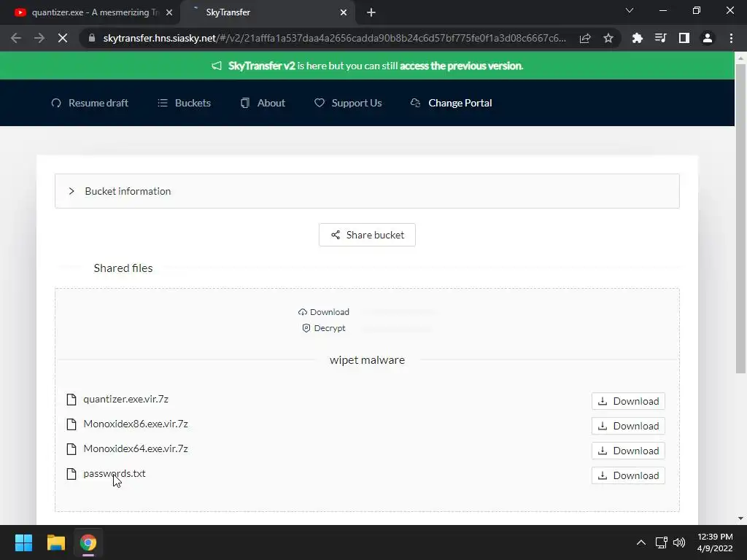Bookmark this page with the star icon
This screenshot has height=560, width=747.
pos(608,38)
